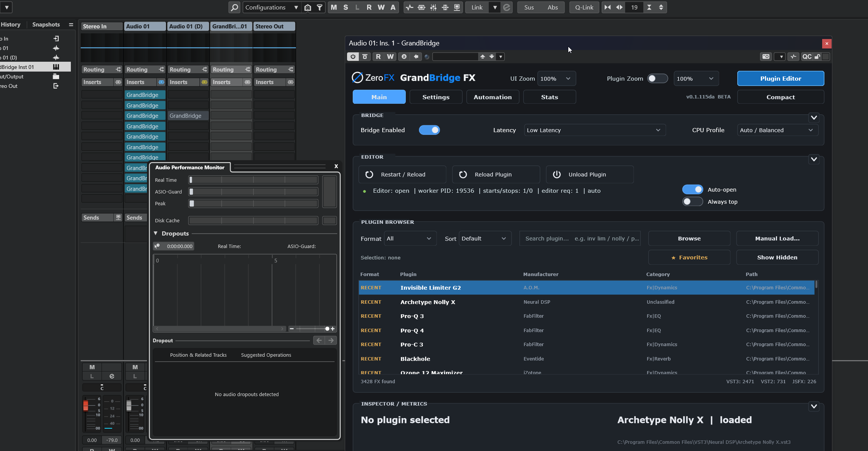The height and width of the screenshot is (451, 868).
Task: Toggle global Write automation (W) in top toolbar
Action: pos(381,7)
